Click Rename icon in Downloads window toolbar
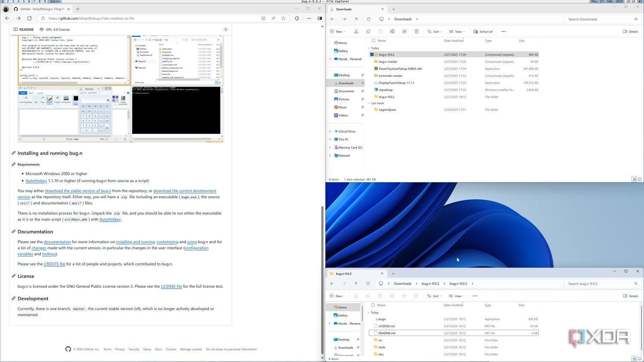This screenshot has width=644, height=362. [x=392, y=31]
